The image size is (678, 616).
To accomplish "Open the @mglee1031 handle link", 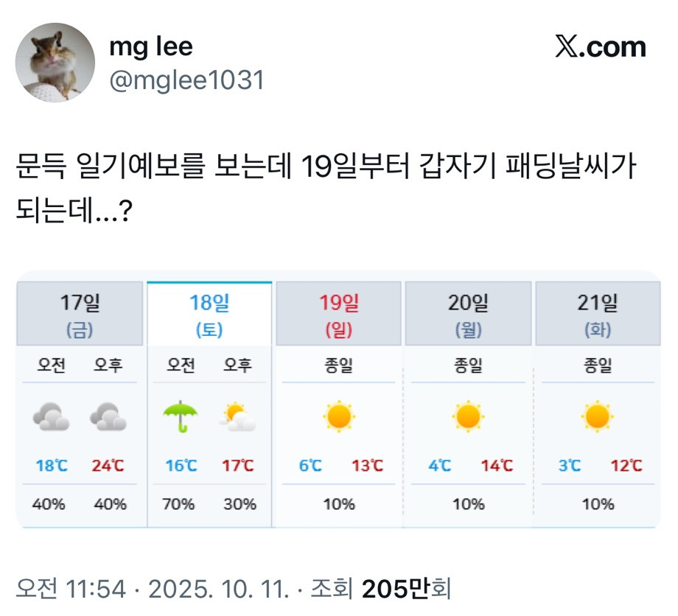I will pyautogui.click(x=186, y=80).
